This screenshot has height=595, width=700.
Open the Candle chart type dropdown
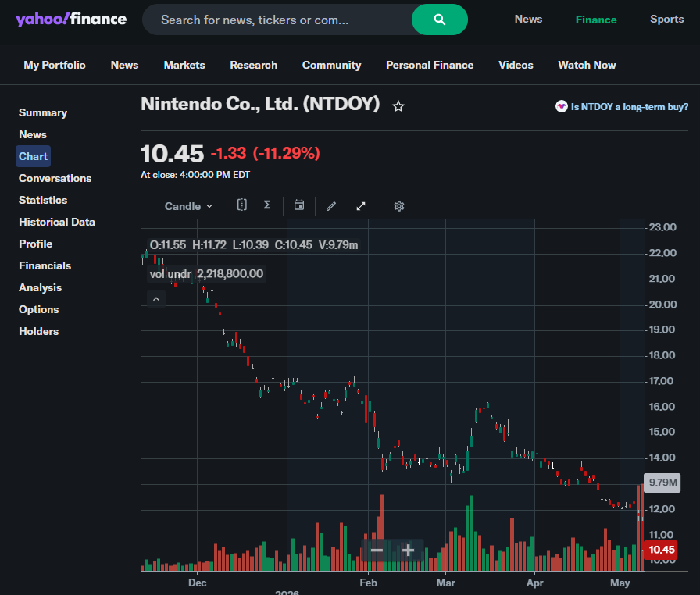pyautogui.click(x=188, y=206)
